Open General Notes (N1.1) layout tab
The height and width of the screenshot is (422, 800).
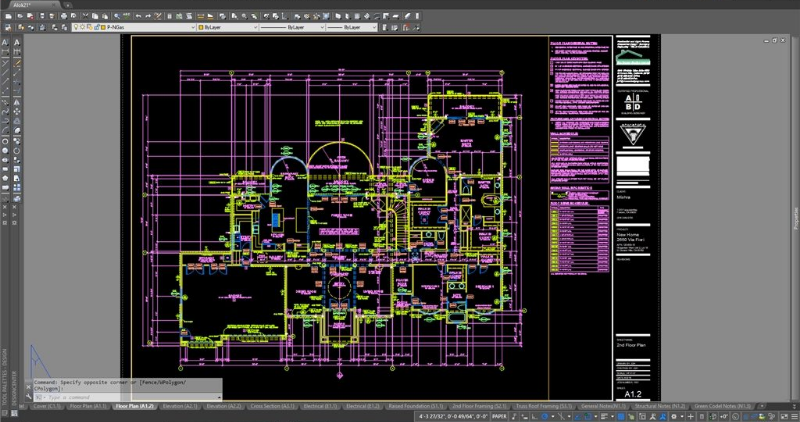[603, 406]
